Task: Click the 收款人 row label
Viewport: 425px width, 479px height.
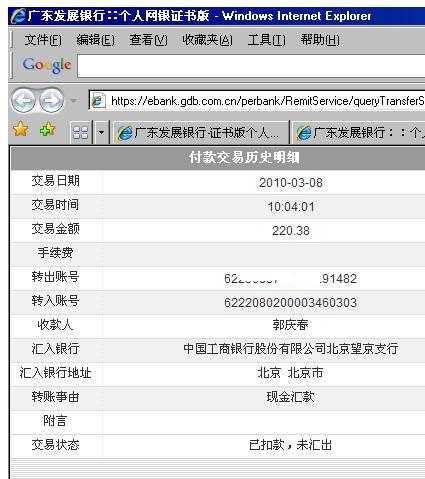Action: click(55, 325)
